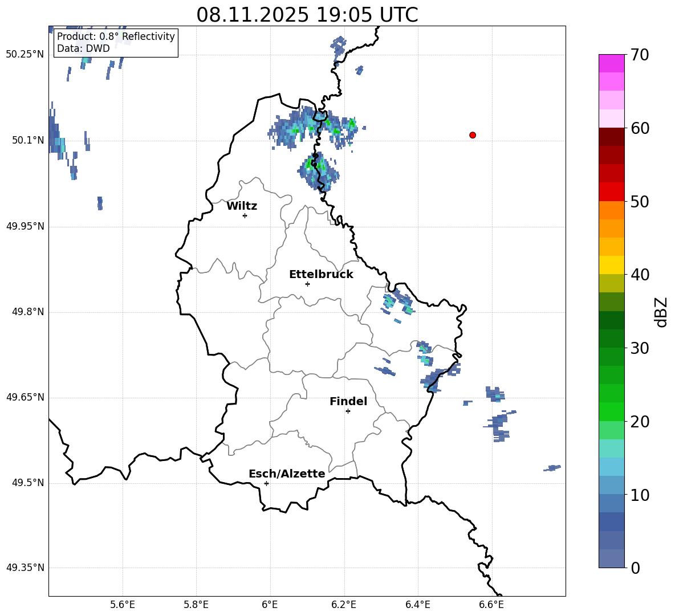
Task: Click the Findel city label
Action: [348, 401]
